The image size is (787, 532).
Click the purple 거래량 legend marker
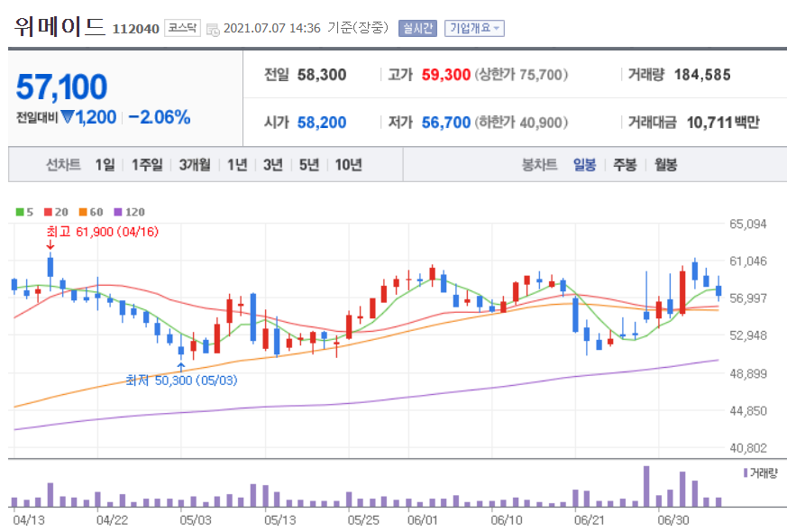coord(746,472)
